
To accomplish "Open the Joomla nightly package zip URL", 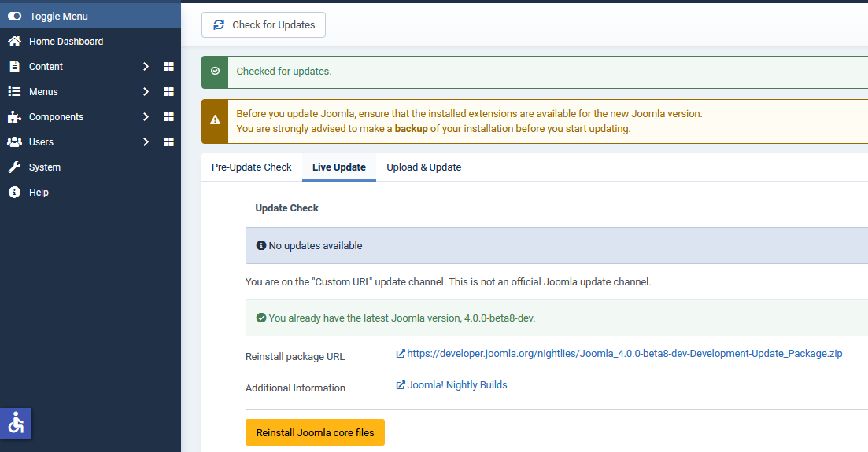I will (x=624, y=354).
